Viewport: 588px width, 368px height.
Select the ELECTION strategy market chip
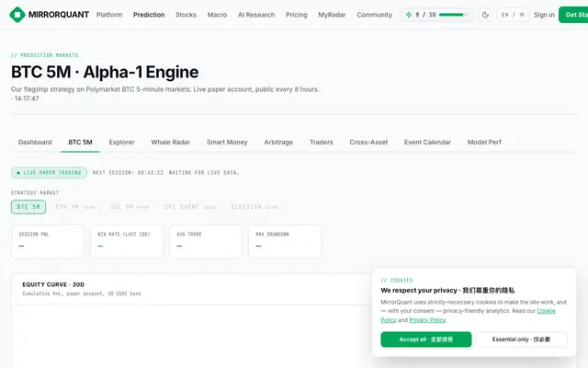pyautogui.click(x=254, y=207)
